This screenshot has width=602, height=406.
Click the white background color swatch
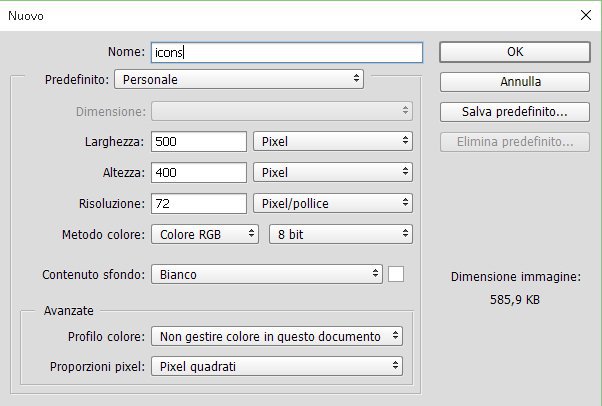tap(395, 274)
